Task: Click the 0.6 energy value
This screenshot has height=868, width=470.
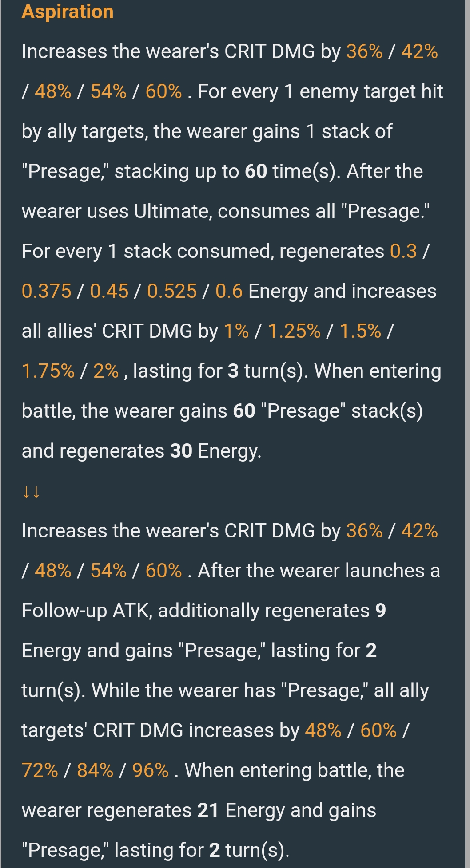Action: point(229,291)
